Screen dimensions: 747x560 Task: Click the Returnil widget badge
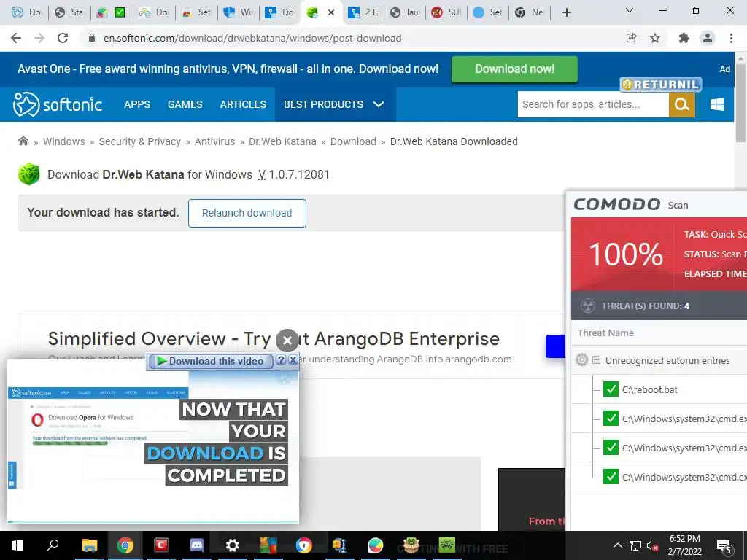(x=661, y=85)
